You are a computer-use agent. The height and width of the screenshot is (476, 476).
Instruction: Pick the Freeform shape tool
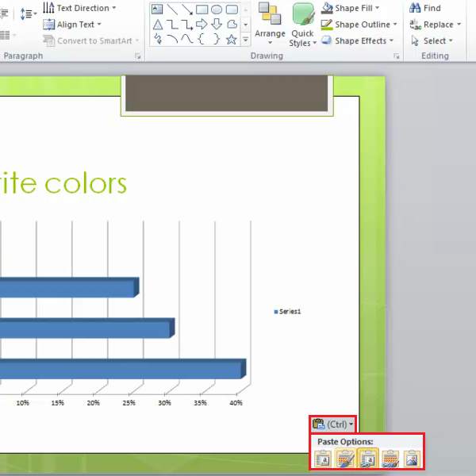click(232, 25)
